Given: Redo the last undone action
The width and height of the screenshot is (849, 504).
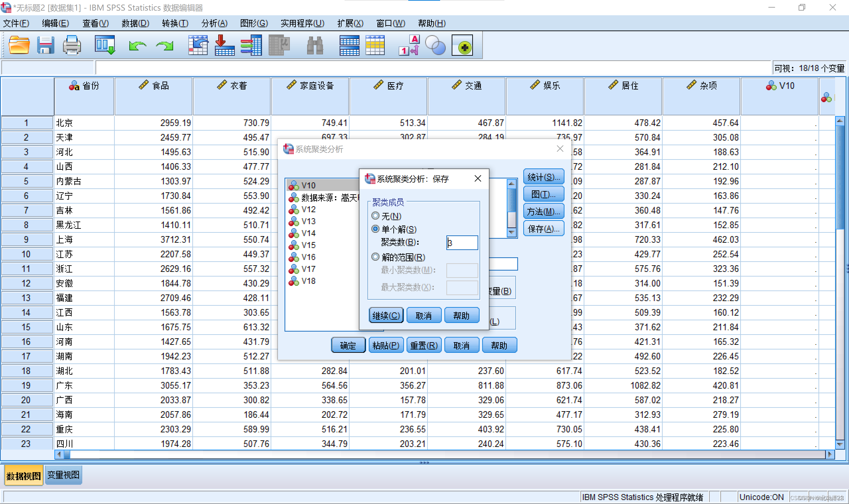Looking at the screenshot, I should pos(164,45).
